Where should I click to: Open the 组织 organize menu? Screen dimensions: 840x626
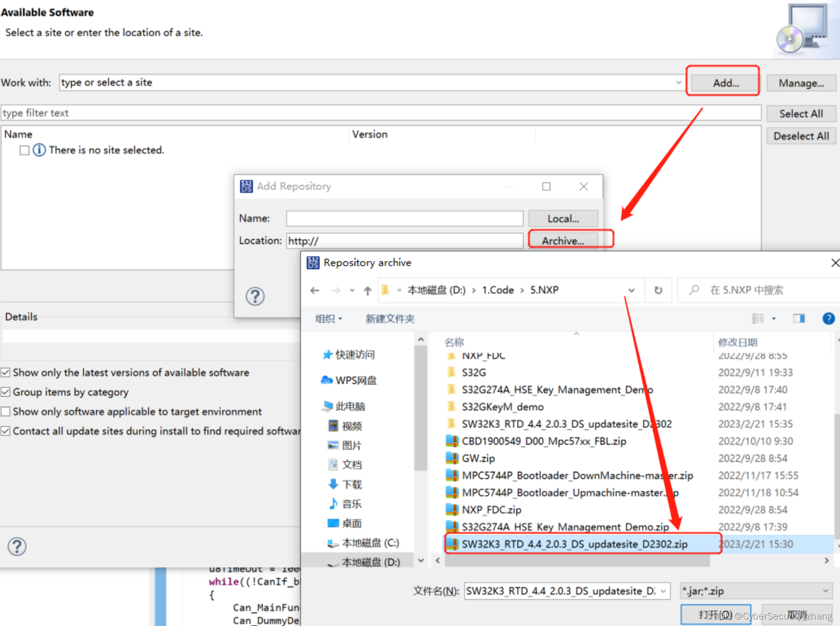329,319
